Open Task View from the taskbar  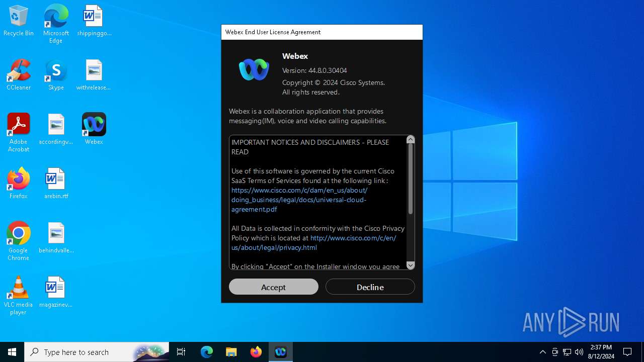181,352
